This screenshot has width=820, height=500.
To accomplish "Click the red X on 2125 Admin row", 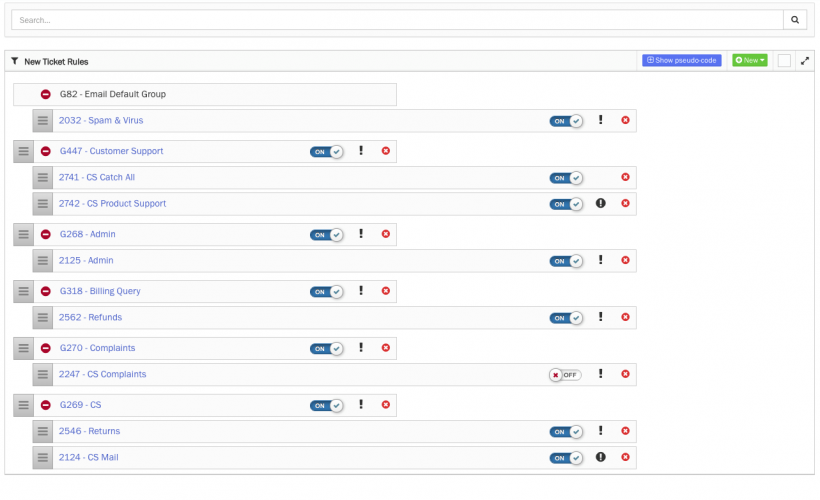I will tap(626, 261).
